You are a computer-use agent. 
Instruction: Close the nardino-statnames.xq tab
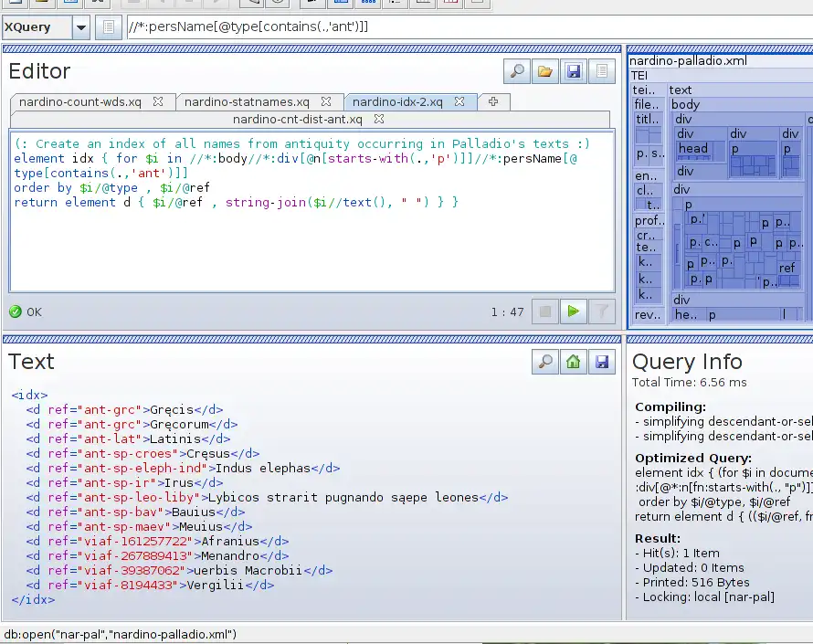(325, 101)
